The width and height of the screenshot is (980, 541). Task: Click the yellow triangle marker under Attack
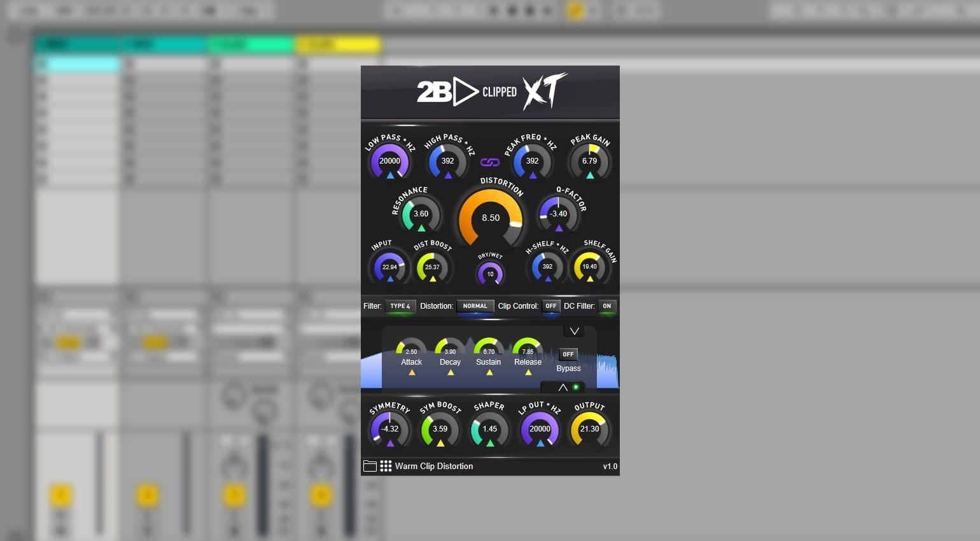[412, 373]
